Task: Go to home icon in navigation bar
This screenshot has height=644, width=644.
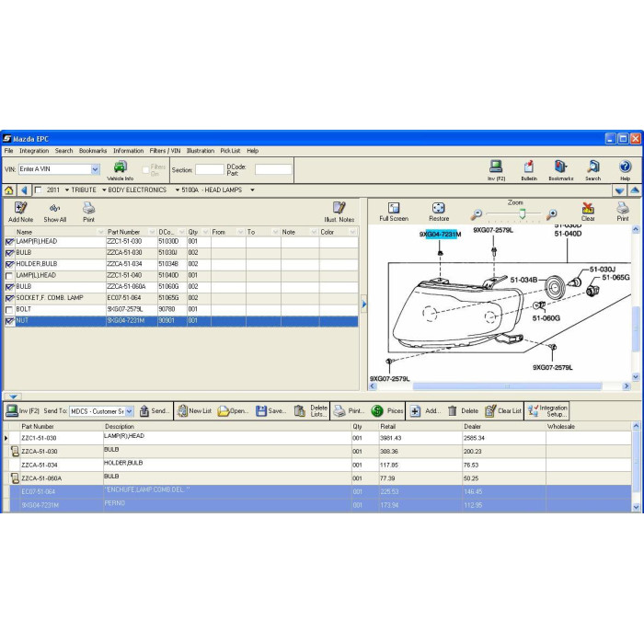Action: (8, 190)
